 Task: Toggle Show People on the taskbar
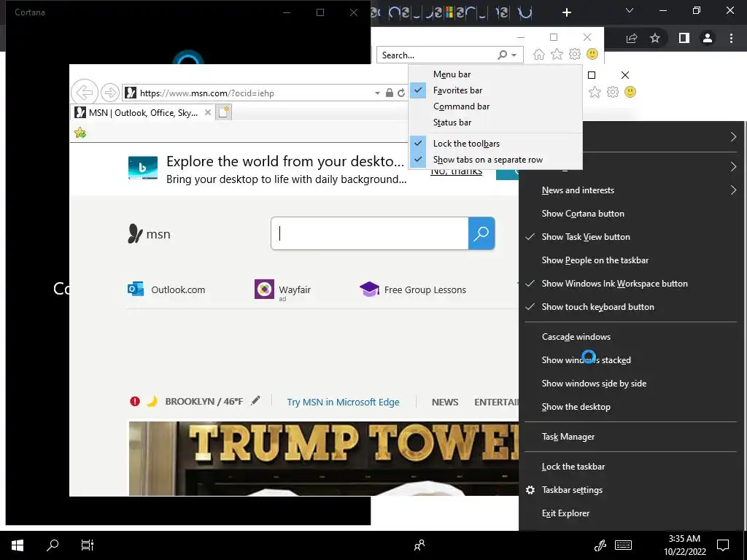[631, 260]
